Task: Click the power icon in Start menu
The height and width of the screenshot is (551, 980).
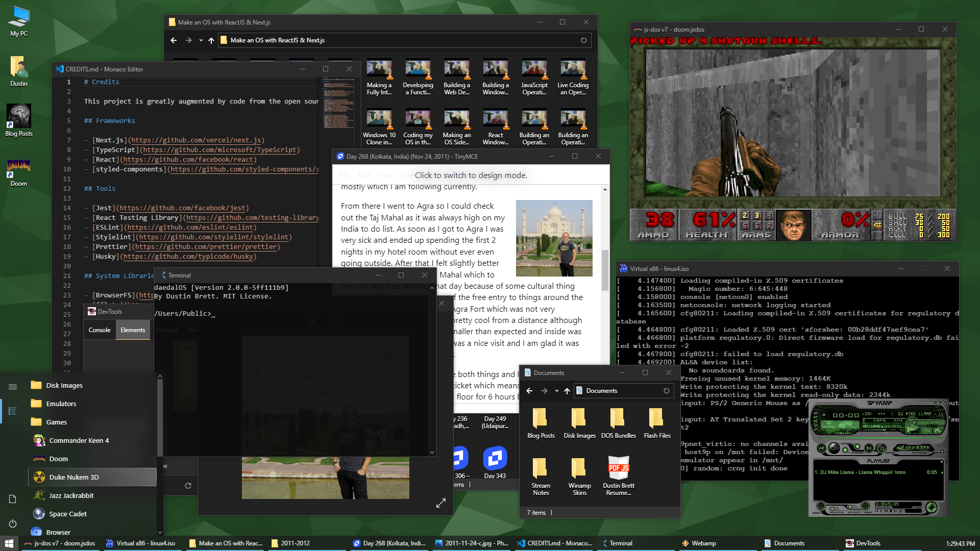Action: [13, 523]
